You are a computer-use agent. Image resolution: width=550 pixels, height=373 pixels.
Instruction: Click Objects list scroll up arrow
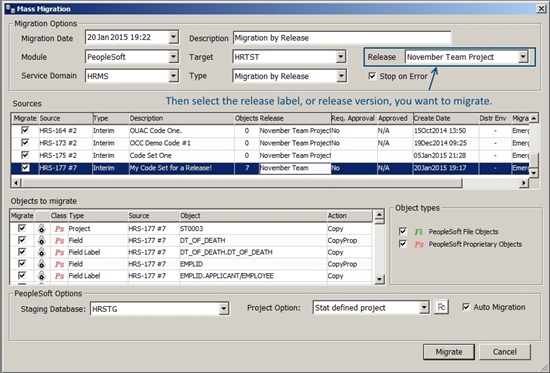380,215
